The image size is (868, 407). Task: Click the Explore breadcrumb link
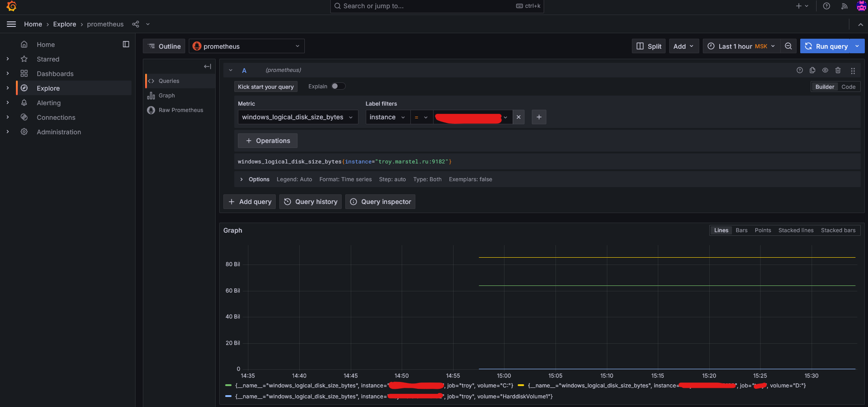click(65, 24)
